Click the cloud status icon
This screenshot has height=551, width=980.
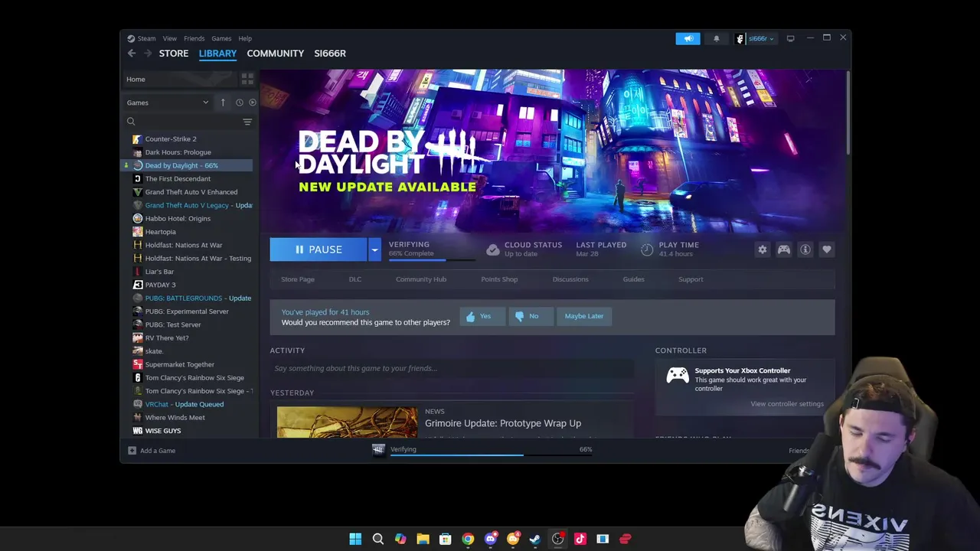pos(493,249)
